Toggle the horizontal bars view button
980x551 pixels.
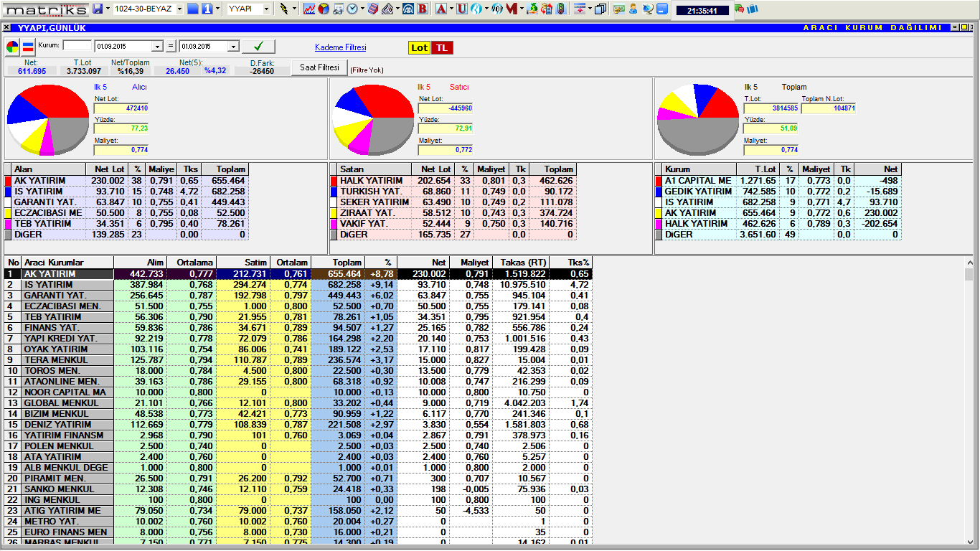(28, 47)
